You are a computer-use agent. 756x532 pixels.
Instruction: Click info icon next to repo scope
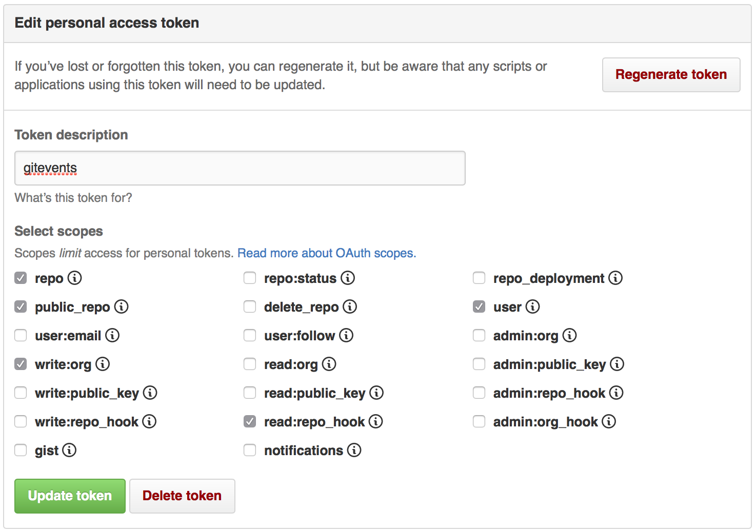(x=75, y=278)
